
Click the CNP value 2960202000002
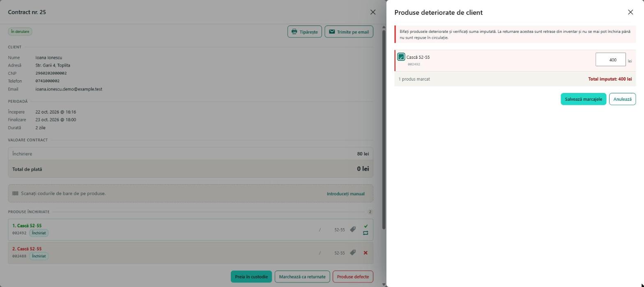tap(51, 73)
